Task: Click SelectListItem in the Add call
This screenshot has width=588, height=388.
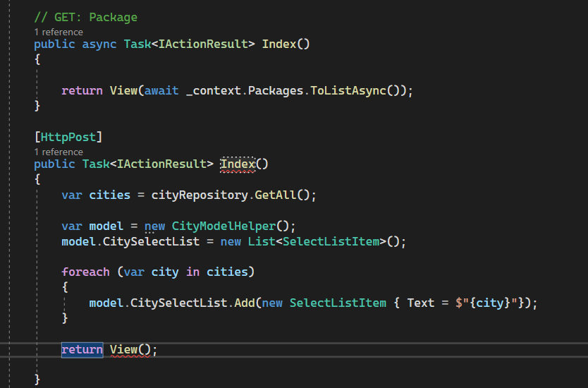Action: (x=338, y=303)
